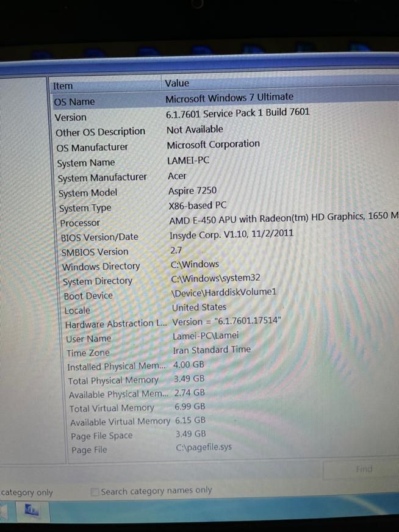
Task: Click the 2.74 GB value
Action: [x=190, y=392]
